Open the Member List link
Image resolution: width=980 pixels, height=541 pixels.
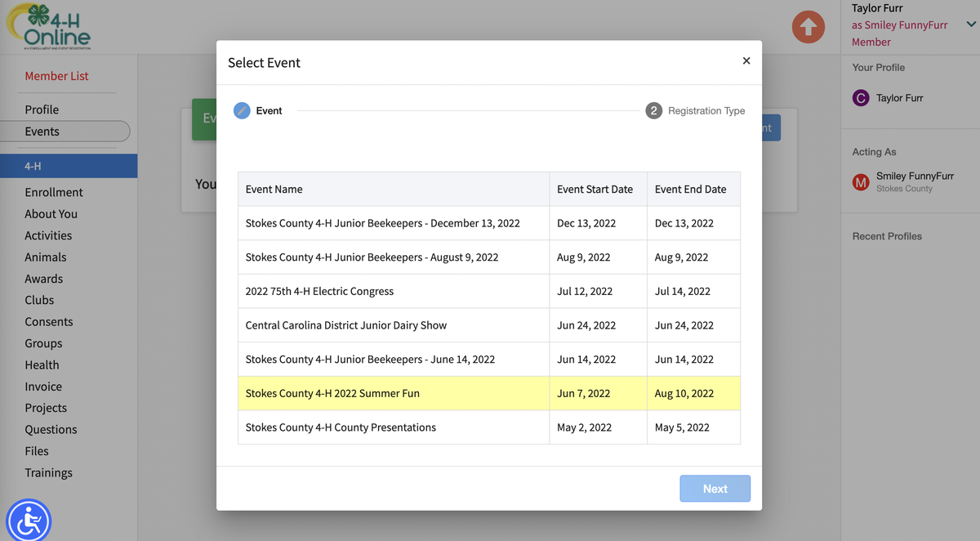point(56,76)
